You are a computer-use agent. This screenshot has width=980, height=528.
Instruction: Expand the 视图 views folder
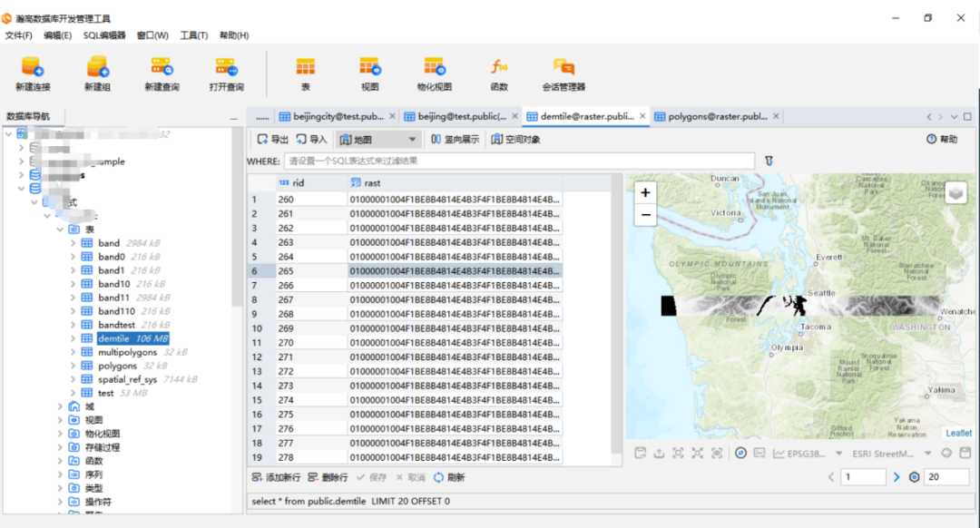tap(60, 420)
